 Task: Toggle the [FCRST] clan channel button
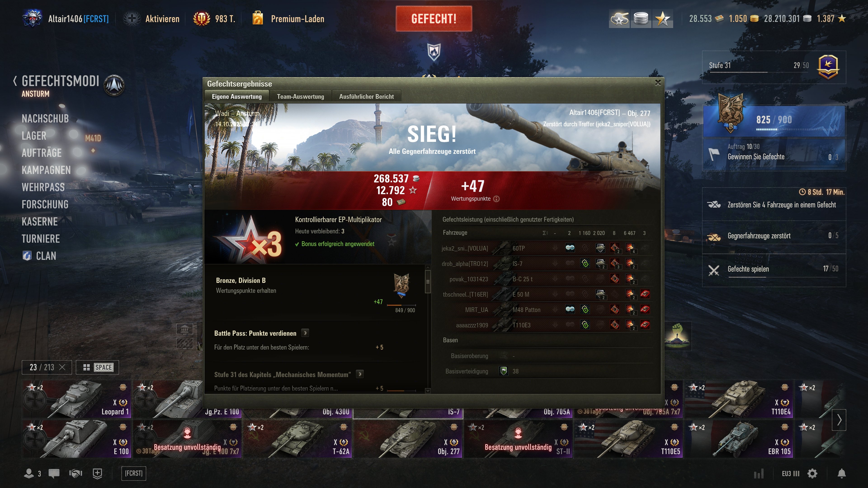(133, 473)
